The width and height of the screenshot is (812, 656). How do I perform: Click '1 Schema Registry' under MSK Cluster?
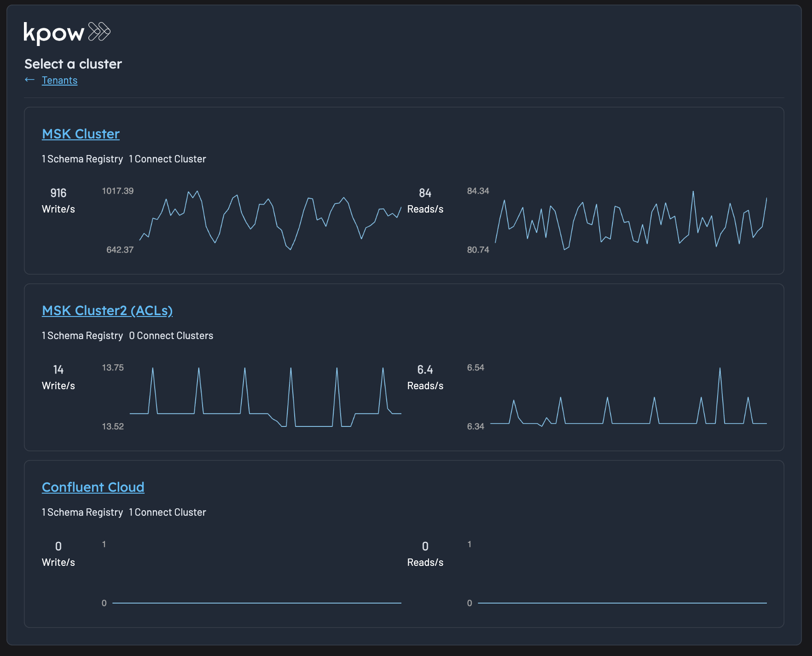pos(82,159)
